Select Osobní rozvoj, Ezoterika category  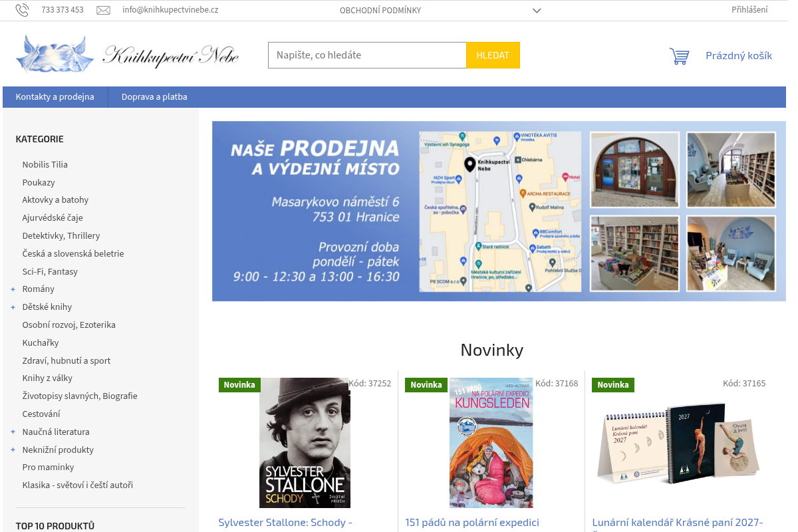tap(69, 325)
